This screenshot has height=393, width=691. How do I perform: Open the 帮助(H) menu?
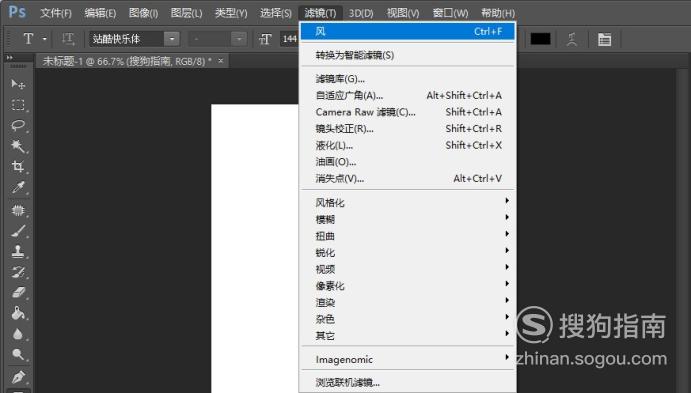(498, 13)
